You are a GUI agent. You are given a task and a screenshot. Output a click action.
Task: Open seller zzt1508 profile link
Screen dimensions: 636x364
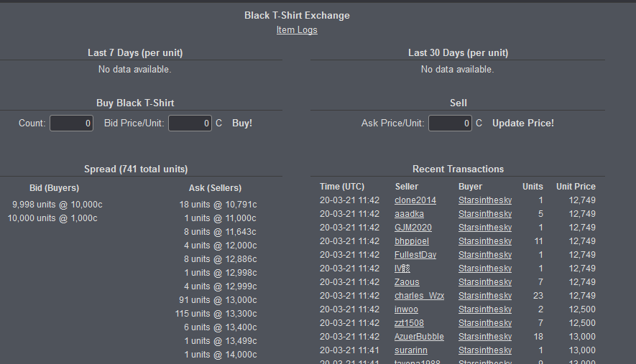tap(409, 323)
